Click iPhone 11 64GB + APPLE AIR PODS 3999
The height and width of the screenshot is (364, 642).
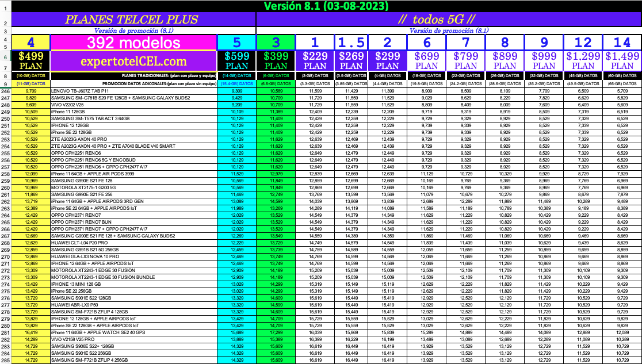(x=133, y=174)
